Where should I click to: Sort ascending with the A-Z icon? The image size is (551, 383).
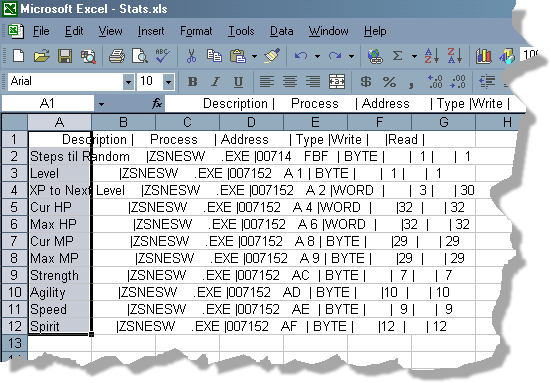432,56
